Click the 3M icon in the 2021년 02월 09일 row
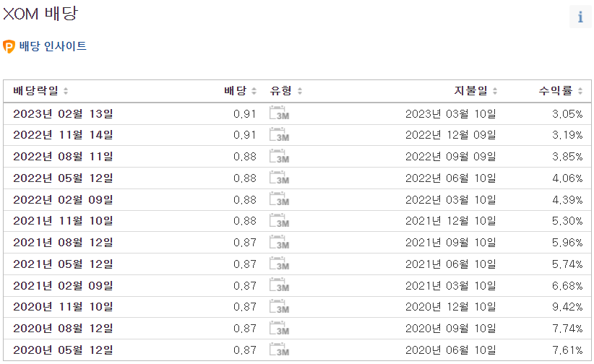Screen dimensions: 594x364 [x=279, y=285]
